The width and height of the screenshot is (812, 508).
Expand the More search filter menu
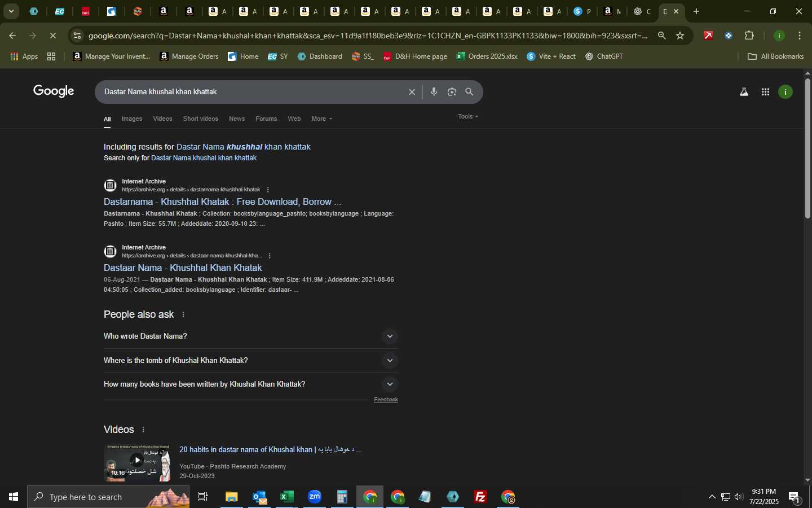[x=321, y=119]
